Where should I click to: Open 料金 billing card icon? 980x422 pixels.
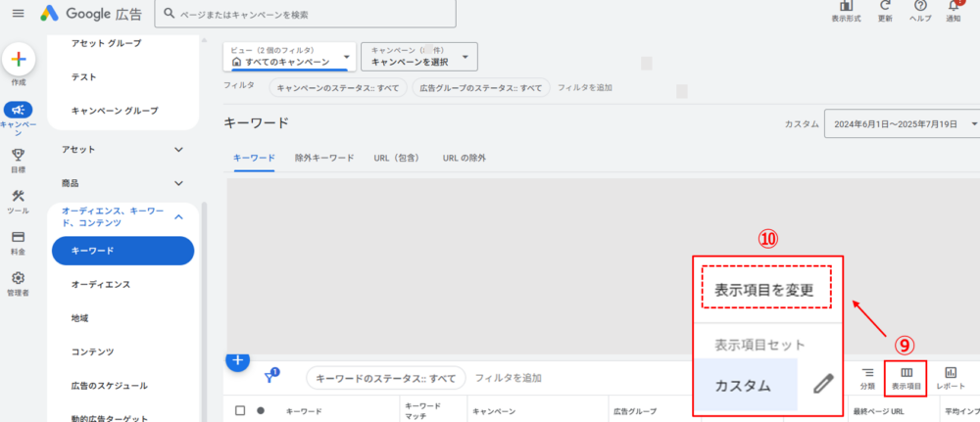point(18,237)
